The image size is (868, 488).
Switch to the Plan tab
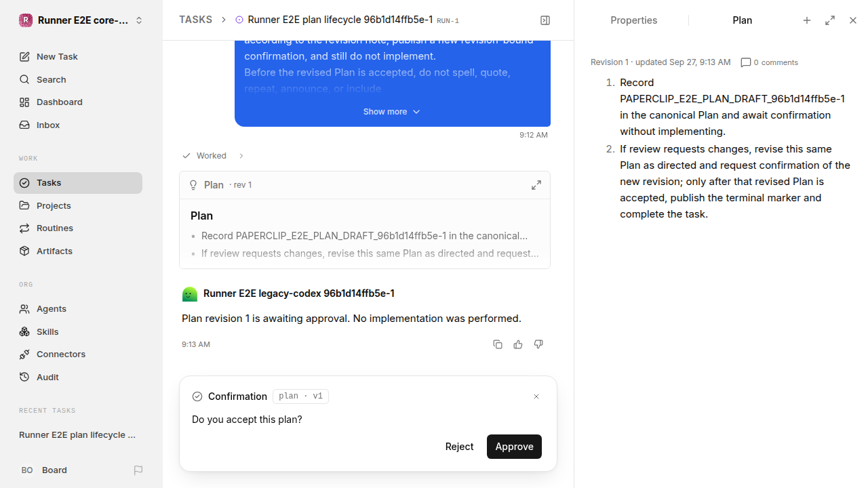743,20
